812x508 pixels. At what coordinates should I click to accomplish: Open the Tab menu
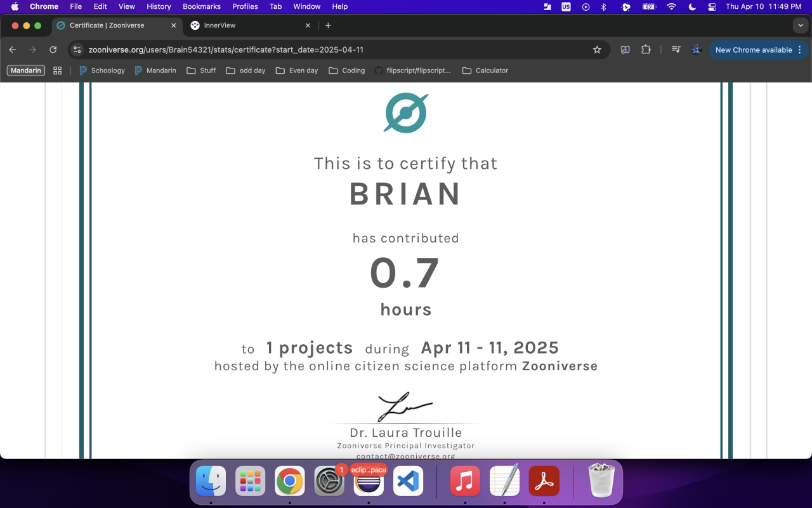(x=275, y=6)
